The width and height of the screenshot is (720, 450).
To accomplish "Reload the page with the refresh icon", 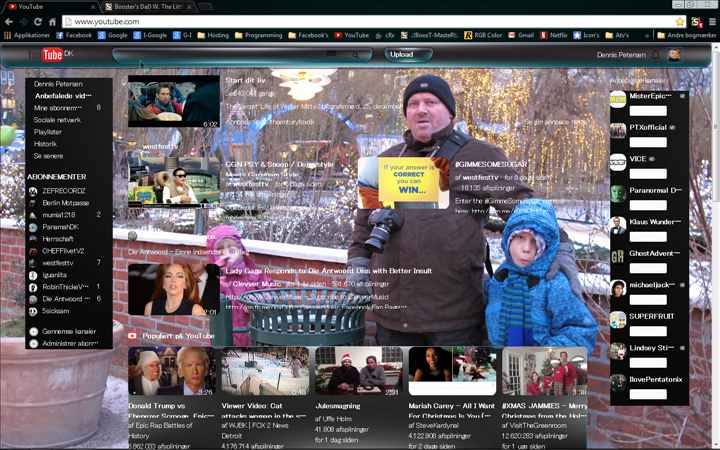I will pyautogui.click(x=38, y=22).
